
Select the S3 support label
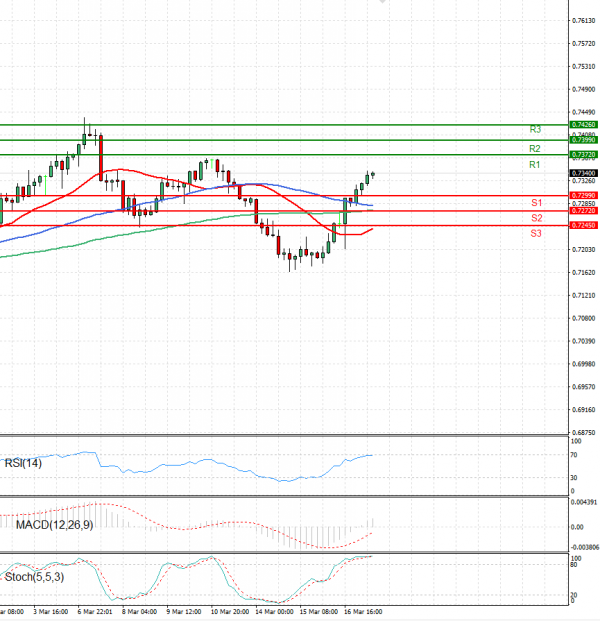536,233
